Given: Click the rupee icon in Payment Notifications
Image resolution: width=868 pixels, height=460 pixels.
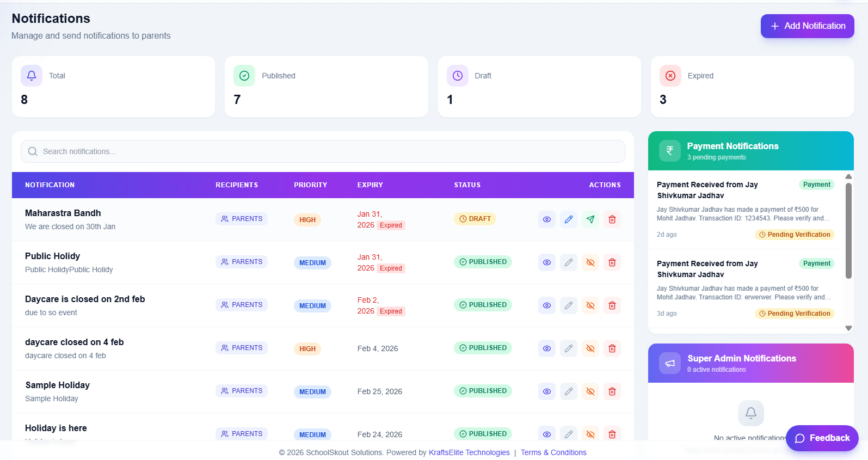Looking at the screenshot, I should (x=670, y=151).
